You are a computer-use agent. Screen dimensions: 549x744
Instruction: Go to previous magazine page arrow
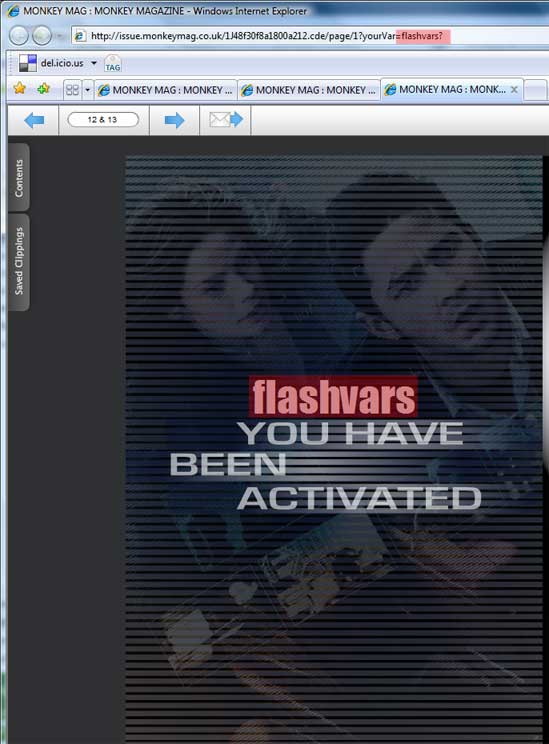coord(34,120)
